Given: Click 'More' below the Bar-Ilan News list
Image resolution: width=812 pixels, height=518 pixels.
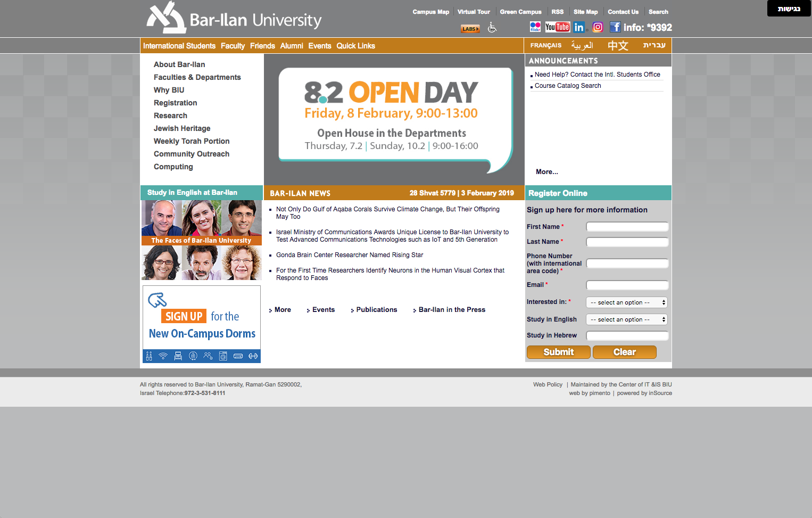Looking at the screenshot, I should click(x=283, y=310).
